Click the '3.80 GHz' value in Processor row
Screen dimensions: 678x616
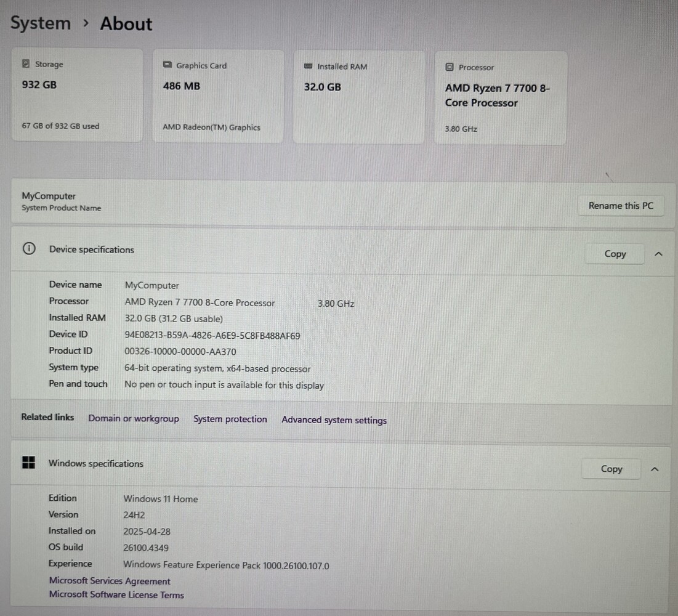click(x=336, y=304)
